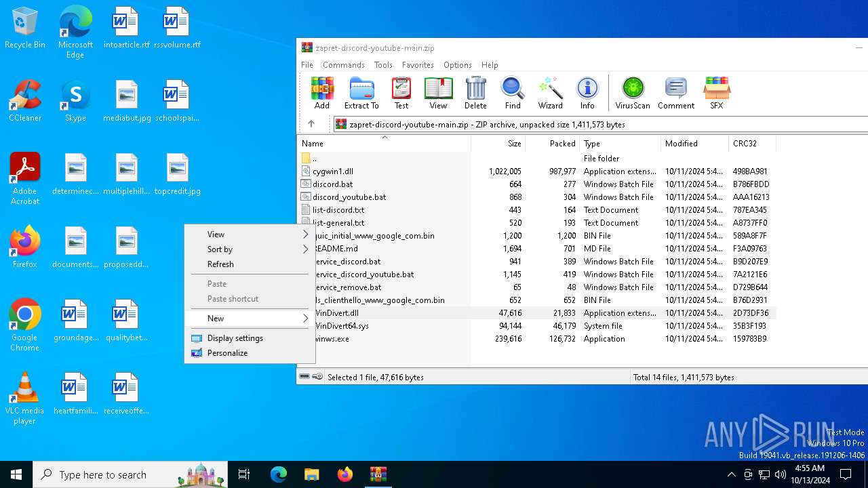The height and width of the screenshot is (488, 868).
Task: Open Task View on the taskbar
Action: click(244, 474)
